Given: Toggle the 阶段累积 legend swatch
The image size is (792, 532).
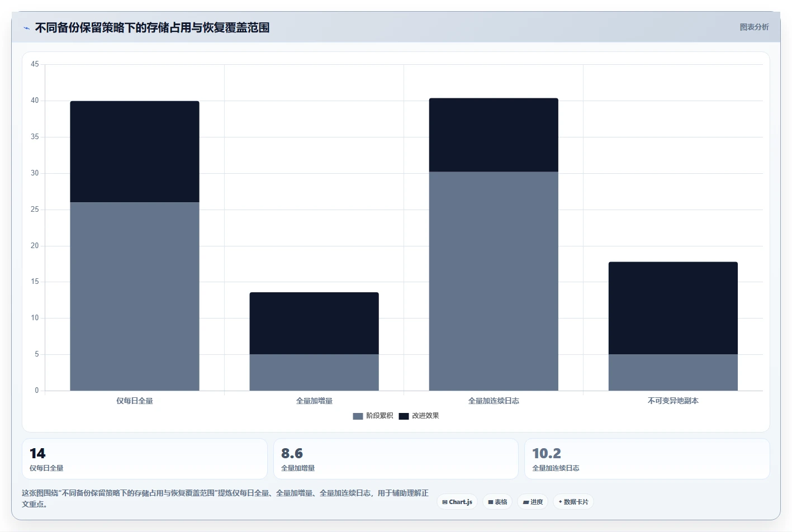Looking at the screenshot, I should 358,416.
